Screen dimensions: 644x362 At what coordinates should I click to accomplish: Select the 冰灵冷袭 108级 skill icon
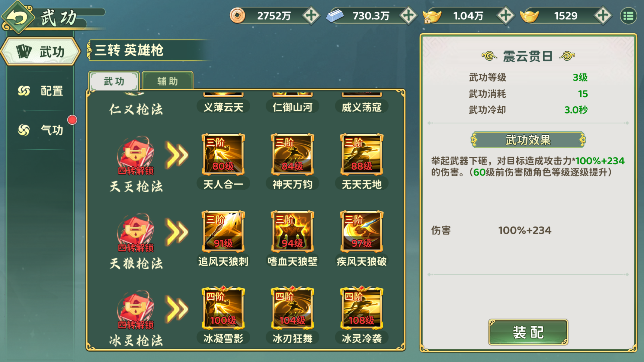click(361, 308)
